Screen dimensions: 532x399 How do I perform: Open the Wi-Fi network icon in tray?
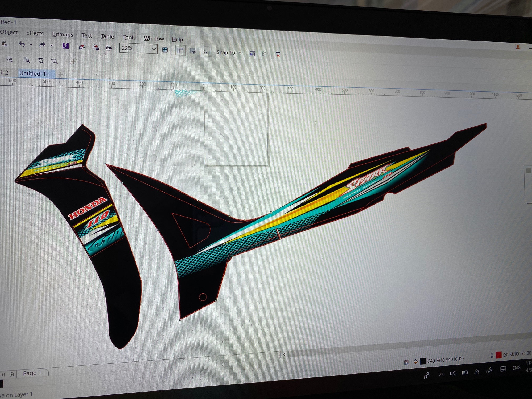477,371
